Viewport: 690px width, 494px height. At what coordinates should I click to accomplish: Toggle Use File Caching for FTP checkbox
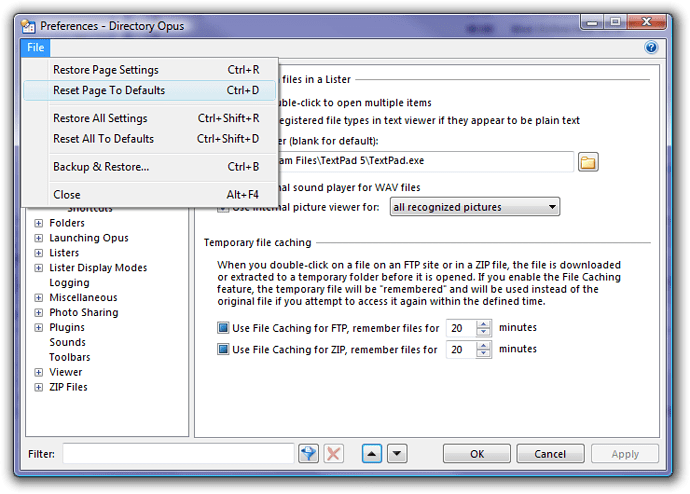click(223, 328)
